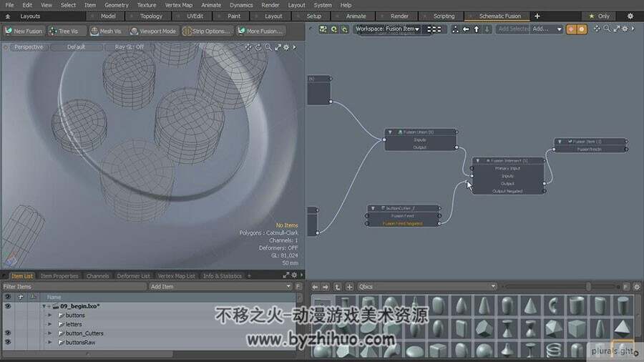The width and height of the screenshot is (644, 362).
Task: Click the Filter Items input field
Action: tap(74, 286)
